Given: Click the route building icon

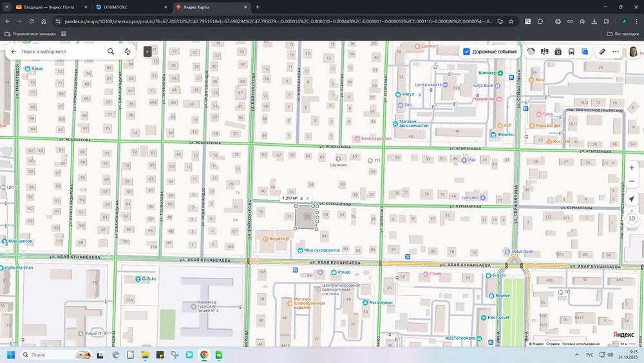Looking at the screenshot, I should click(128, 52).
